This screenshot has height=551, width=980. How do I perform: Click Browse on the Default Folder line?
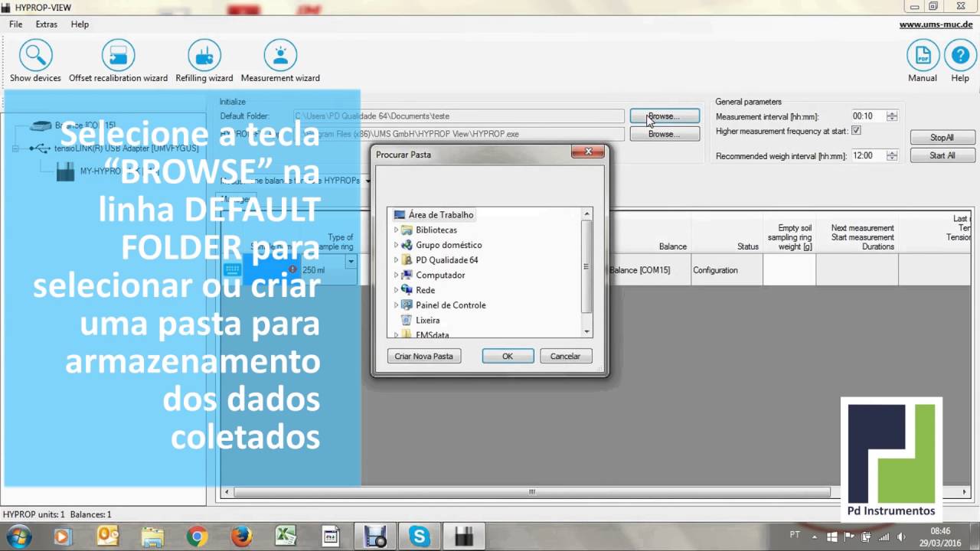click(665, 116)
